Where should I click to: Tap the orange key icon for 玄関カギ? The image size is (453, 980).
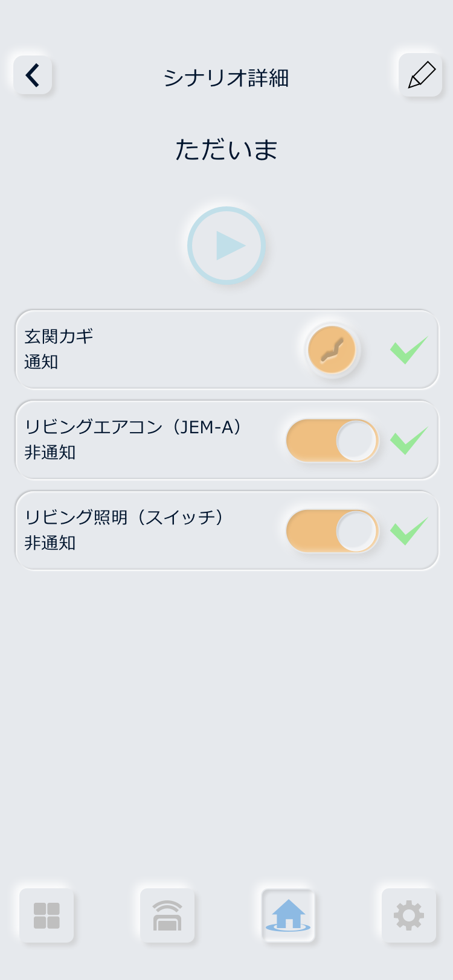[332, 349]
